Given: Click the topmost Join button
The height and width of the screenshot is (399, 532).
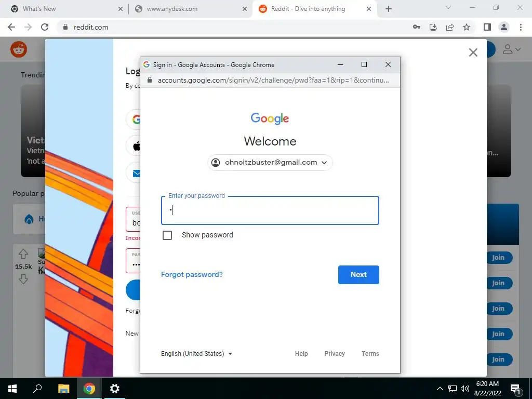Looking at the screenshot, I should point(498,258).
